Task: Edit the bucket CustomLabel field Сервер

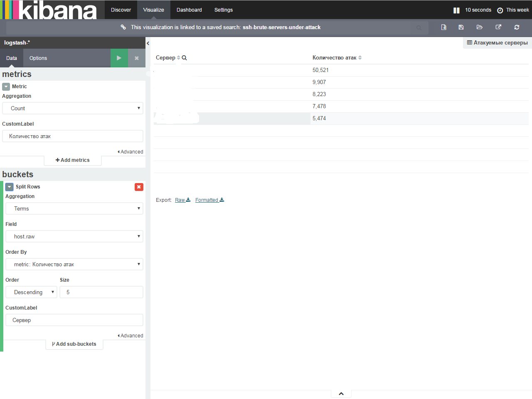Action: (74, 320)
